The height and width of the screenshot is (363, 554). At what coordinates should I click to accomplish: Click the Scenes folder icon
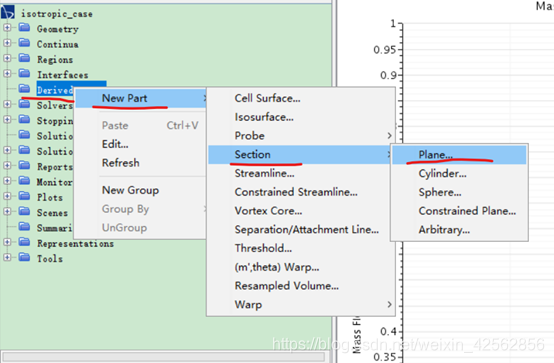coord(24,211)
